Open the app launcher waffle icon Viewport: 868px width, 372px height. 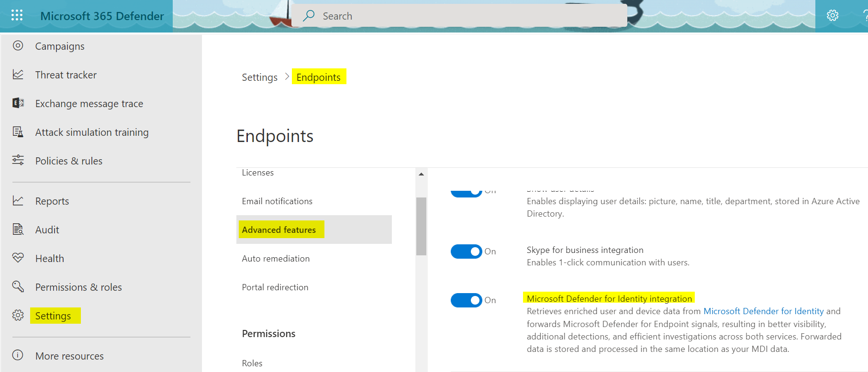point(17,16)
